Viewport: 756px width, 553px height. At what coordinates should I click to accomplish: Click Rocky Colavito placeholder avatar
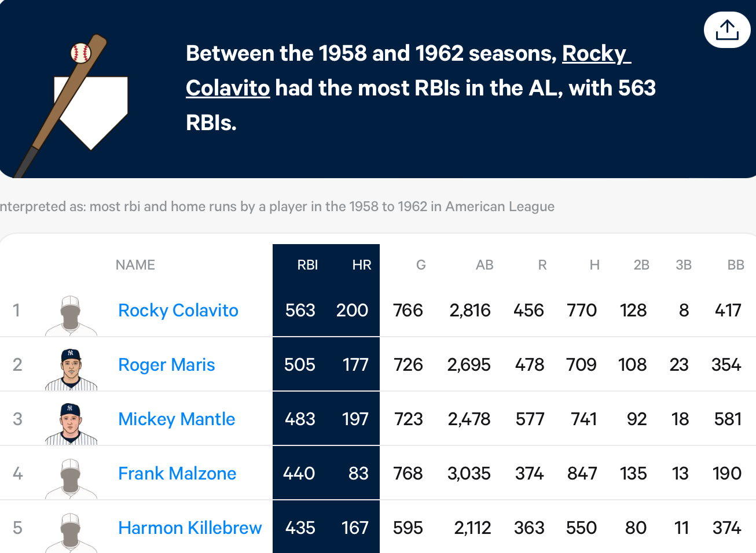click(71, 315)
